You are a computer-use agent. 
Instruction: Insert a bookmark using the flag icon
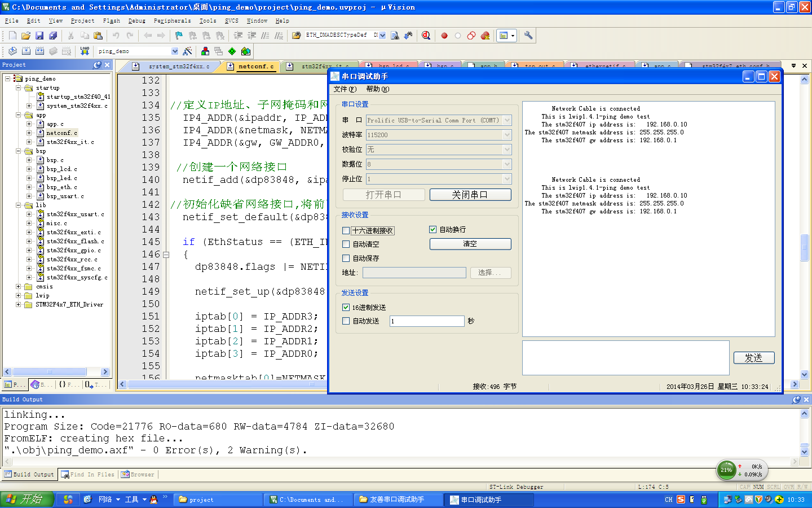pyautogui.click(x=179, y=36)
